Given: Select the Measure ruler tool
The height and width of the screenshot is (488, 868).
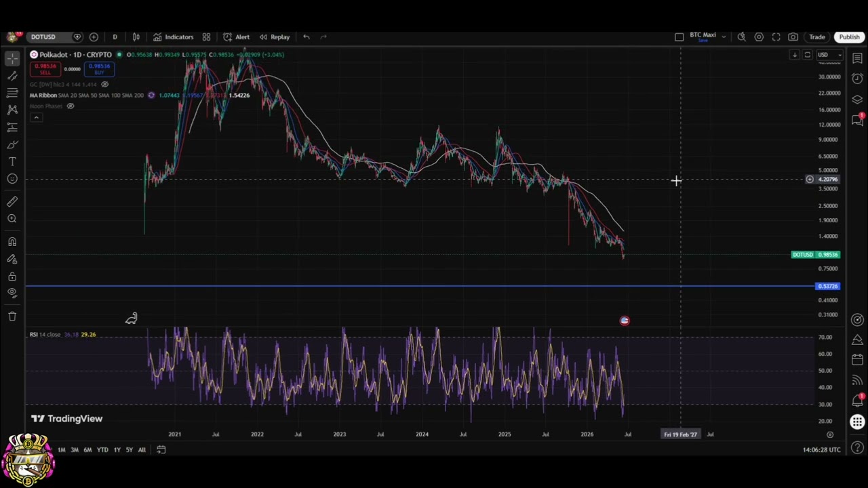Looking at the screenshot, I should coord(12,201).
